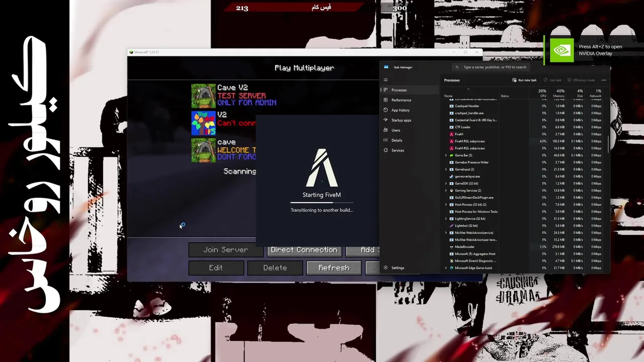Select the Cave V2 server thumbnail in Minecraft
644x362 pixels.
(203, 96)
